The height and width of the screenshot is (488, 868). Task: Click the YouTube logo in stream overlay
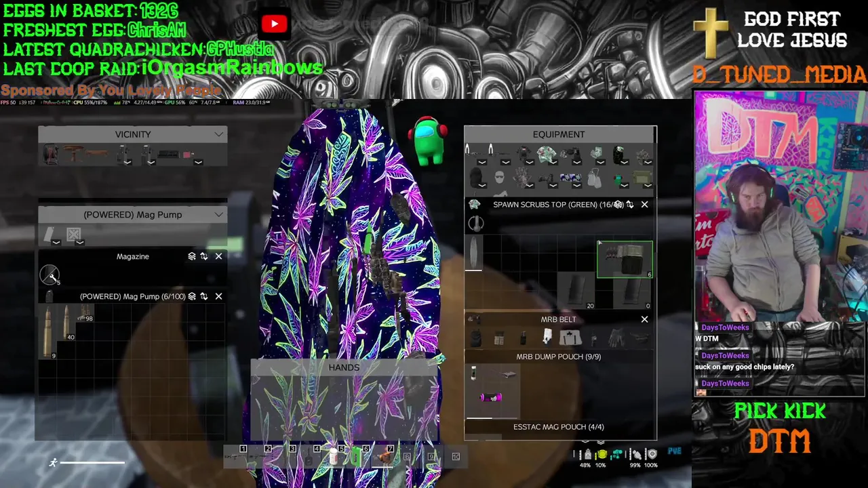click(x=274, y=24)
